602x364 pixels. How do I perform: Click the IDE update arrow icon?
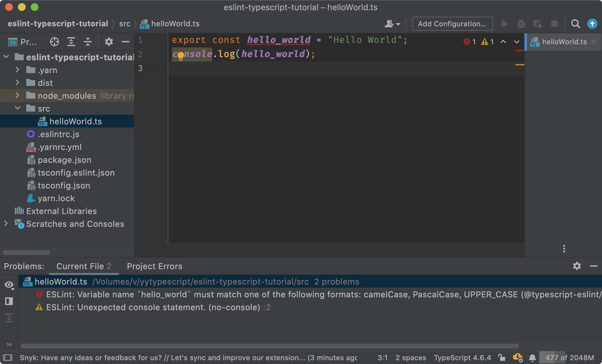click(x=592, y=24)
